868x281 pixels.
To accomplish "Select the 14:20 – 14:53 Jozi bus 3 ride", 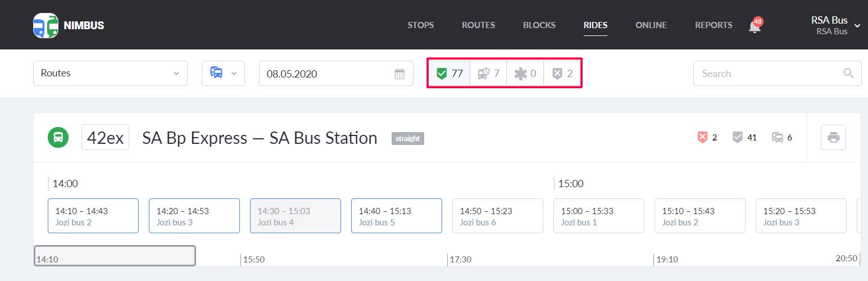I will pos(194,216).
